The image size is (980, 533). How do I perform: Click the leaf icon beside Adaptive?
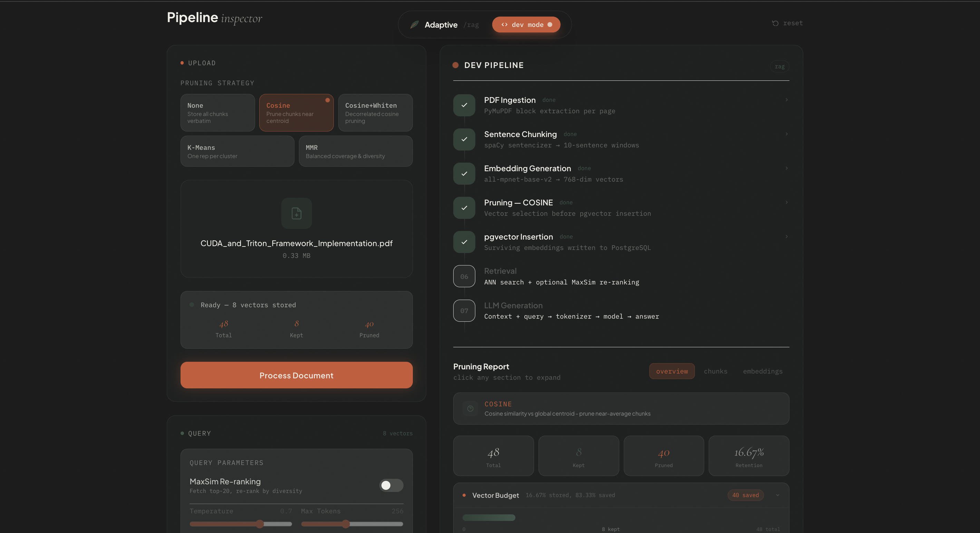(415, 25)
